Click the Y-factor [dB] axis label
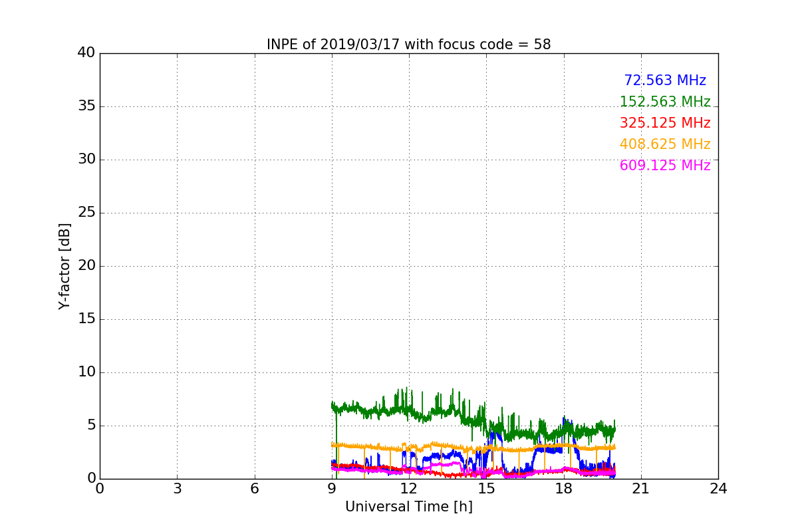This screenshot has width=798, height=532. point(65,266)
